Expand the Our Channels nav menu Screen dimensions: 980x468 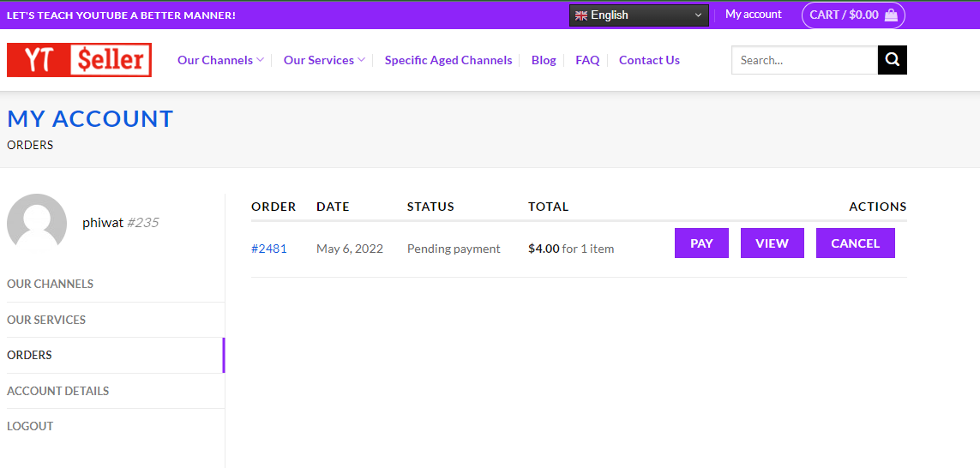(x=220, y=60)
